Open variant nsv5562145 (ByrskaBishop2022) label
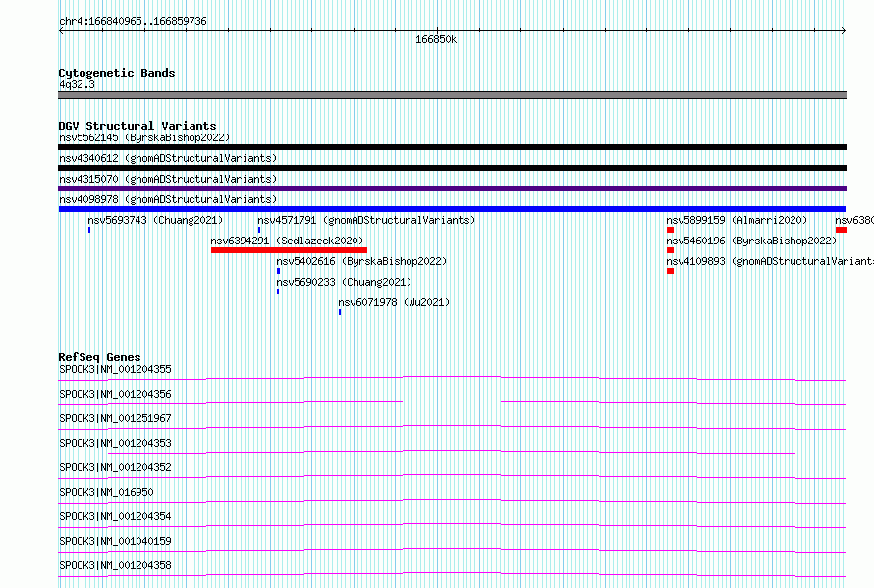 click(144, 137)
